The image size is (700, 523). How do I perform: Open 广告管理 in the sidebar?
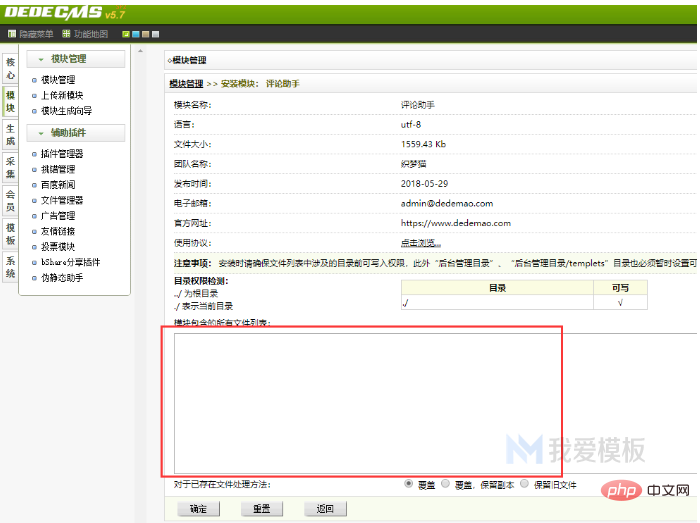coord(58,216)
